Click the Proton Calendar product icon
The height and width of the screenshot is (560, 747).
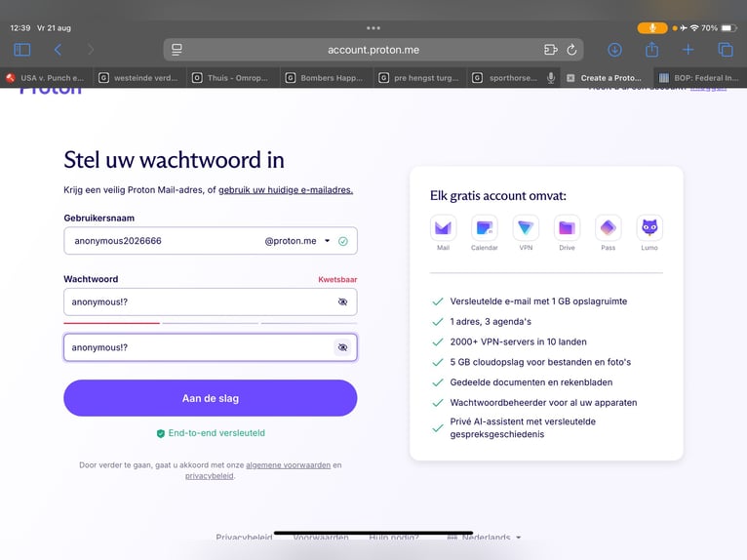484,228
